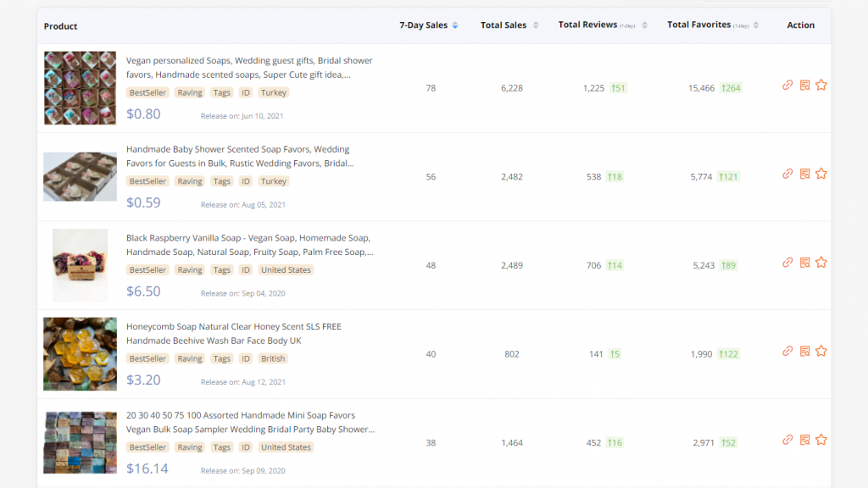Viewport: 868px width, 488px height.
Task: Click BestSeller tag on Honeycomb Soap row
Action: [x=148, y=358]
